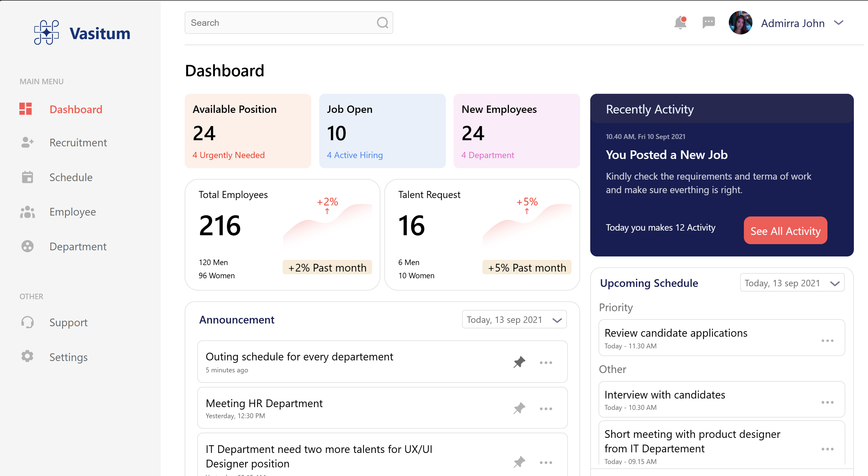Click the +2% Past month badge
The height and width of the screenshot is (476, 868).
coord(327,267)
